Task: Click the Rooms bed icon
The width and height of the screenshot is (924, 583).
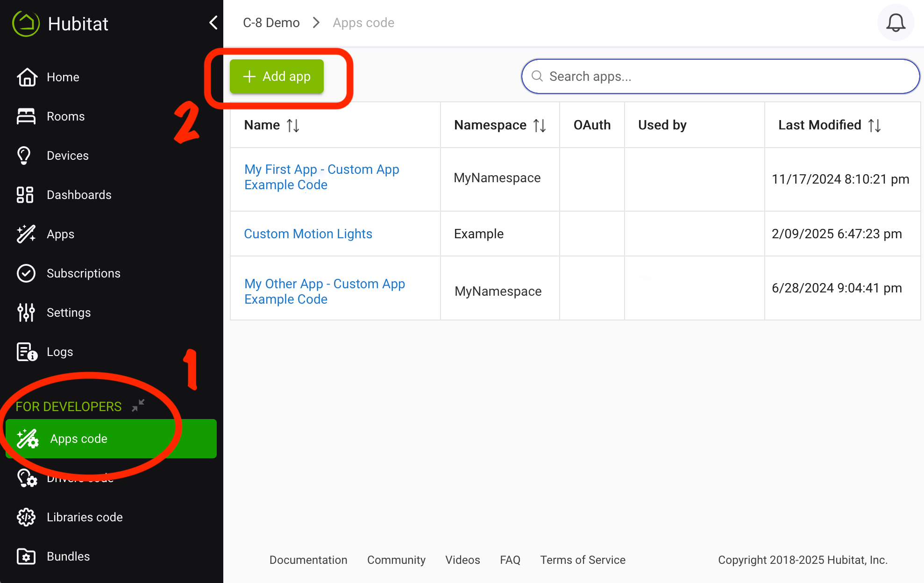Action: point(26,116)
